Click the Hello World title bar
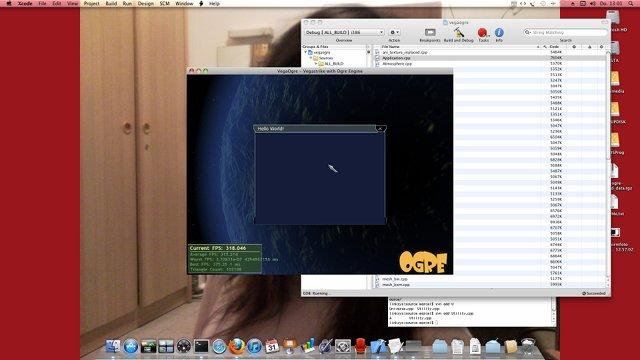The width and height of the screenshot is (640, 360). (x=315, y=129)
